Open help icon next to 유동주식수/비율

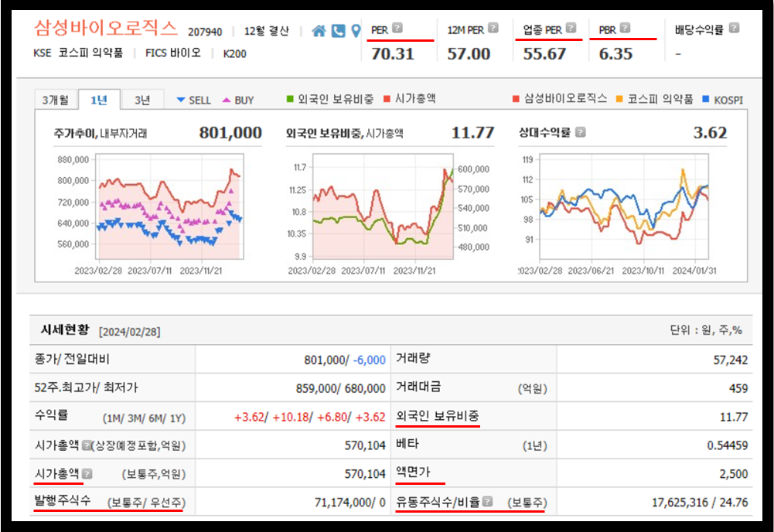click(x=488, y=502)
